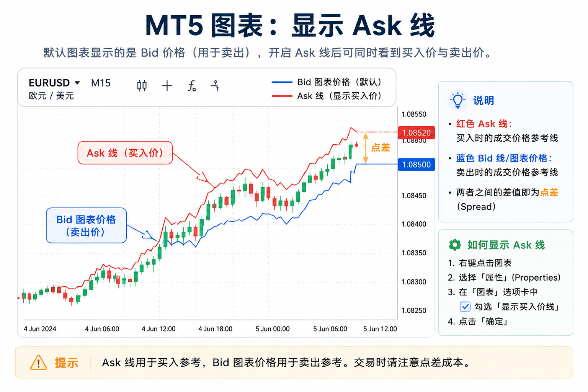Click the 1.08450 price axis label
Viewport: 588px width, 392px height.
pos(414,196)
